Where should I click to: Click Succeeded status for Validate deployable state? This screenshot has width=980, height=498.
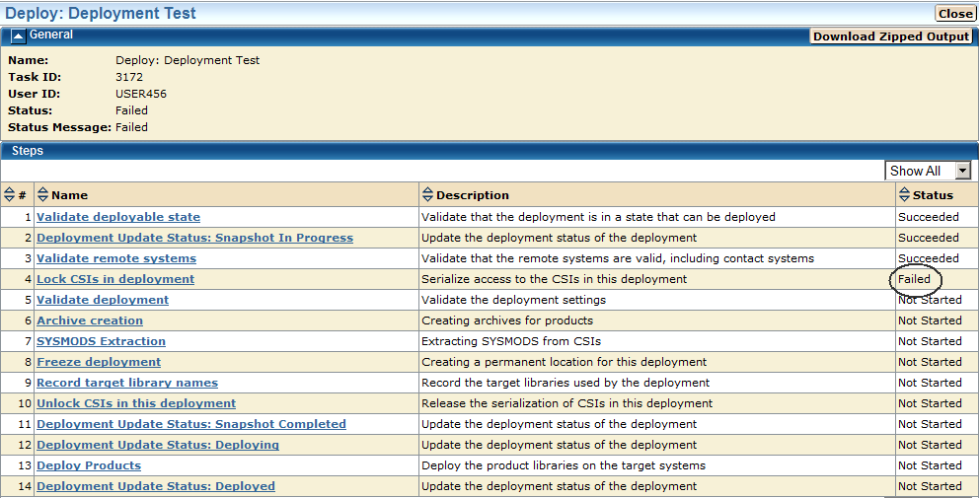point(928,217)
